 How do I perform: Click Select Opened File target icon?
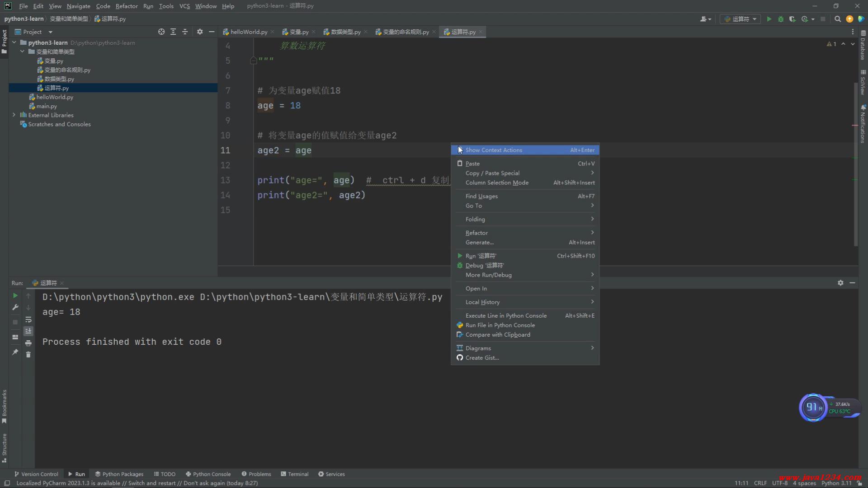(161, 32)
